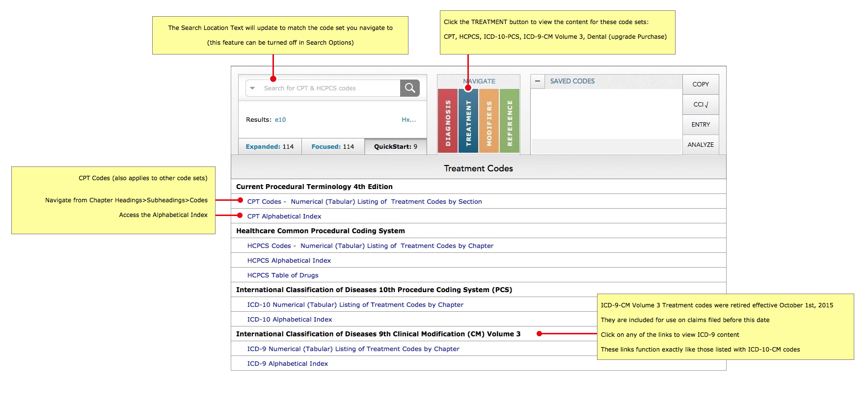868x408 pixels.
Task: Click the ICD 10th Procedure Coding System heading
Action: pyautogui.click(x=374, y=290)
